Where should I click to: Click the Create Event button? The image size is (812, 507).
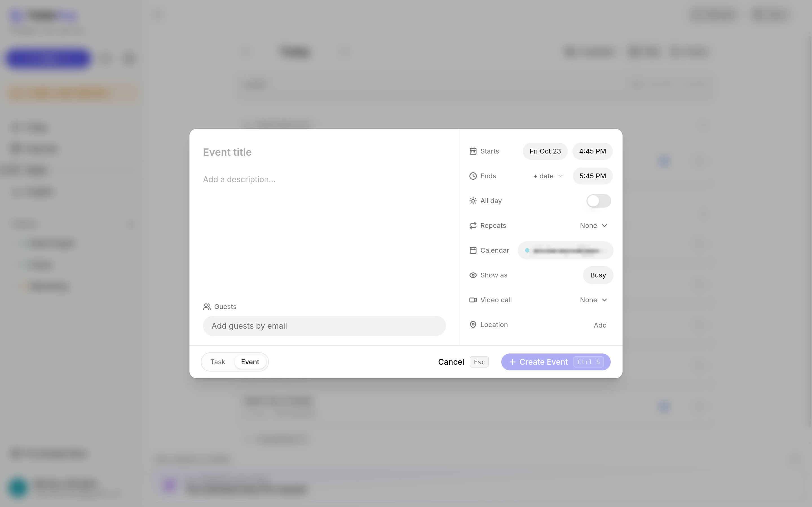[556, 362]
